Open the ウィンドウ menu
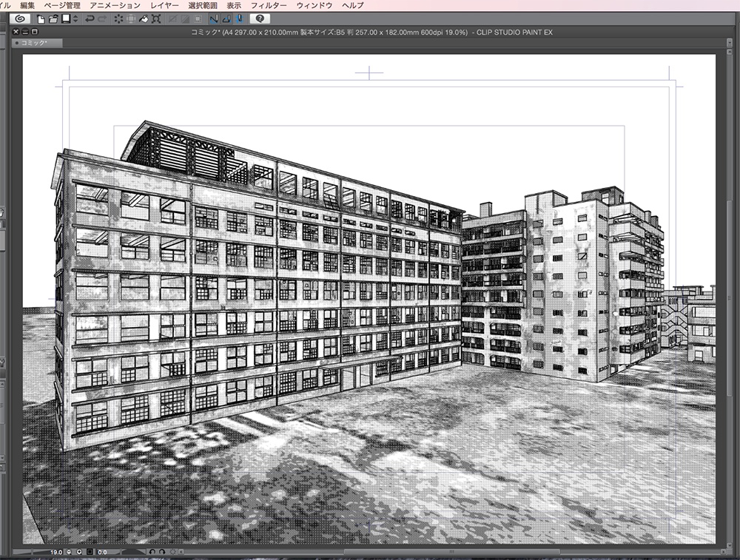740x560 pixels. tap(314, 5)
